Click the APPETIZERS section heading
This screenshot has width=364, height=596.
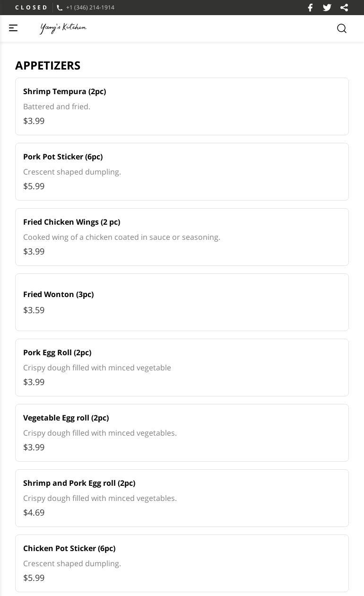(48, 65)
